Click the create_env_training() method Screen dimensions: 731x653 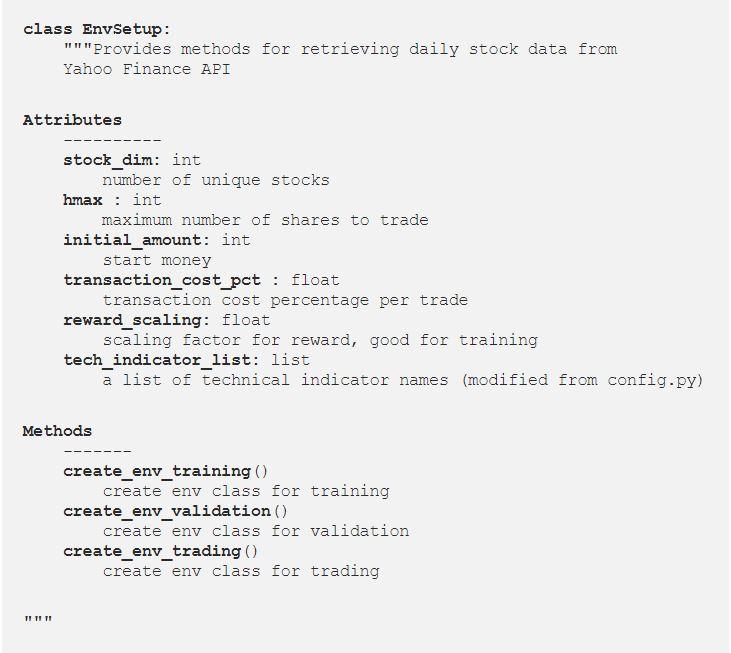coord(166,471)
